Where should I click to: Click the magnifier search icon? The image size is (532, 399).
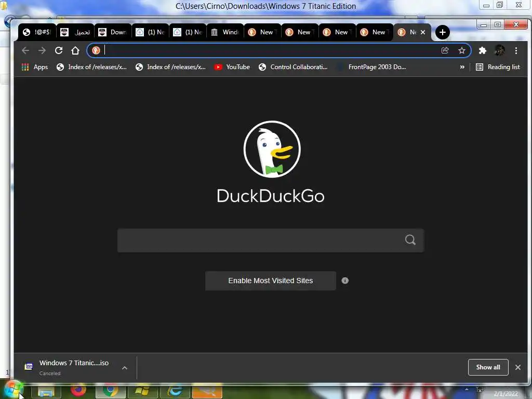click(410, 240)
